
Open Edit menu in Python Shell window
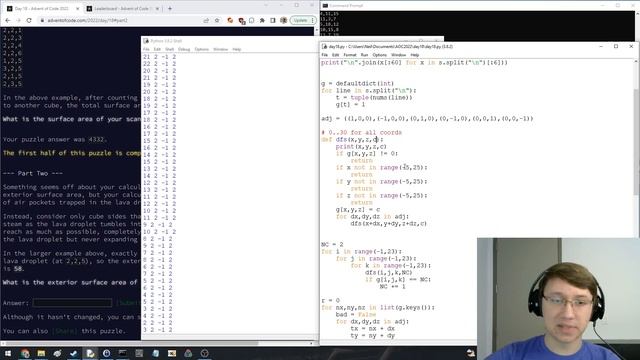click(x=157, y=49)
